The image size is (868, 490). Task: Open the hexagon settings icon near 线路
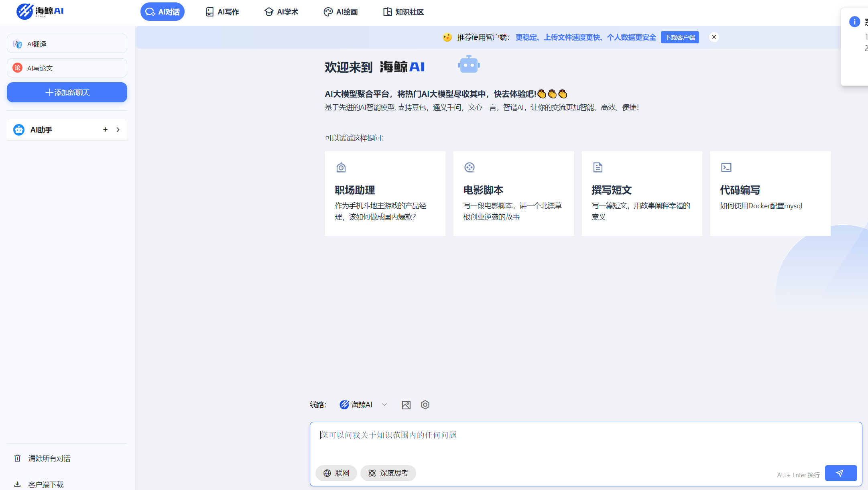[425, 405]
